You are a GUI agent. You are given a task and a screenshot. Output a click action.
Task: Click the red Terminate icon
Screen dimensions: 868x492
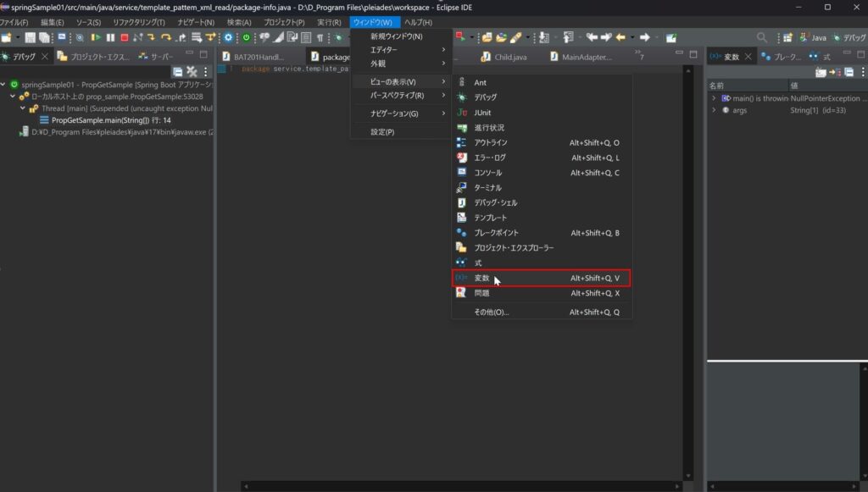coord(126,37)
